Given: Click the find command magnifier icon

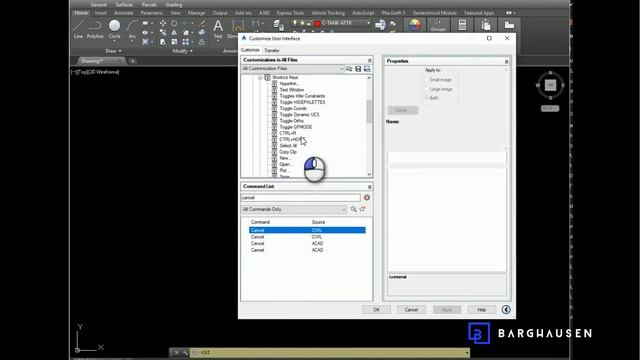Looking at the screenshot, I should [x=353, y=209].
